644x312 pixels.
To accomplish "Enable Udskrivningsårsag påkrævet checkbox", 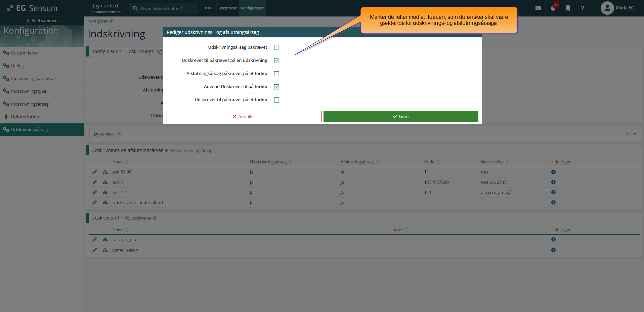I will point(276,47).
